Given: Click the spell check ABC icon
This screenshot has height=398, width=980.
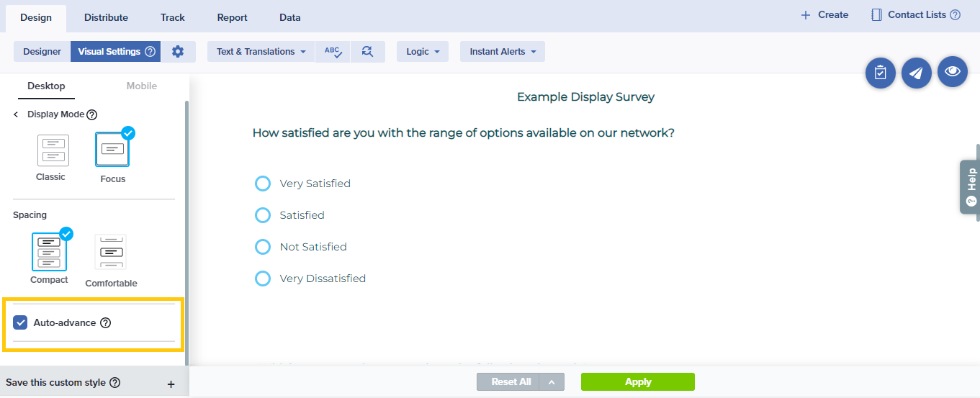Looking at the screenshot, I should tap(333, 51).
